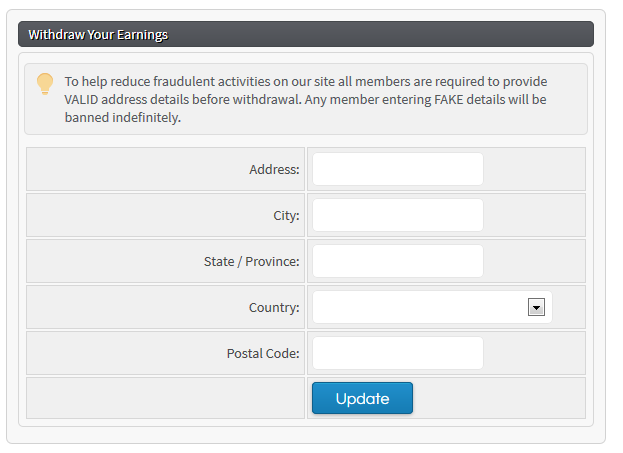Click the Address input field

(x=397, y=169)
